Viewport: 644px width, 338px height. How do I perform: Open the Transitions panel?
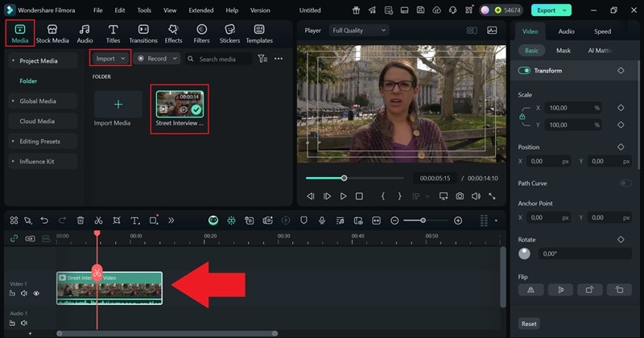(143, 33)
